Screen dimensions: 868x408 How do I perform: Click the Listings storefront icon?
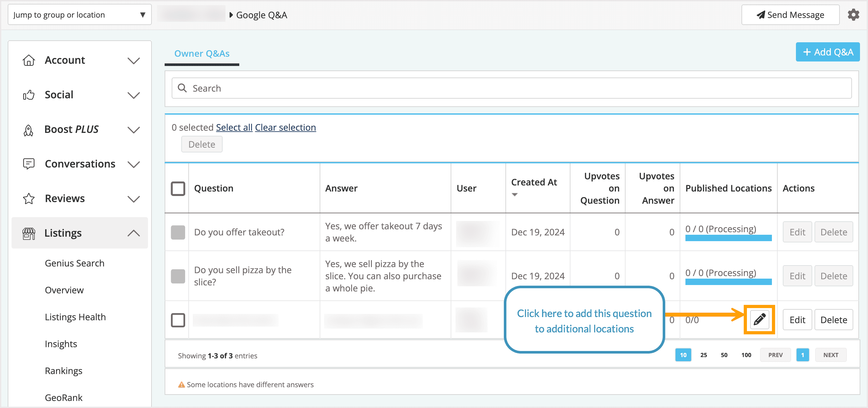(x=29, y=233)
